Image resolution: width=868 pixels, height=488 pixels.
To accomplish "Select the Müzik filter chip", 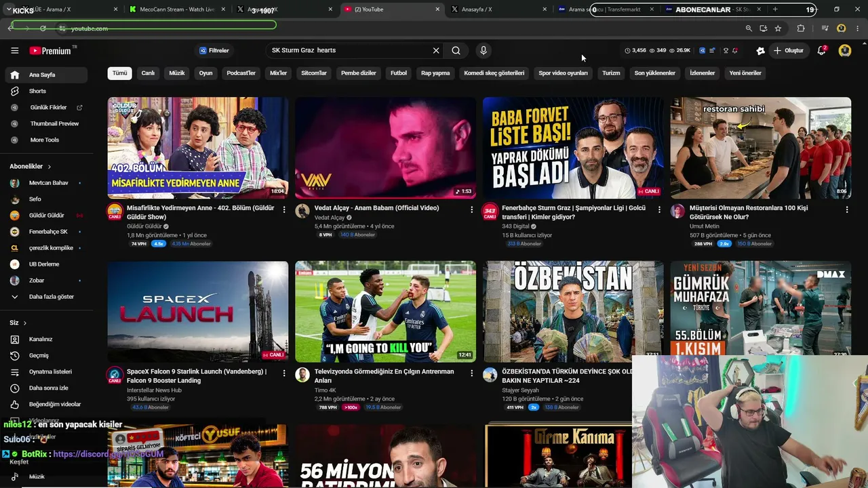I will point(177,73).
